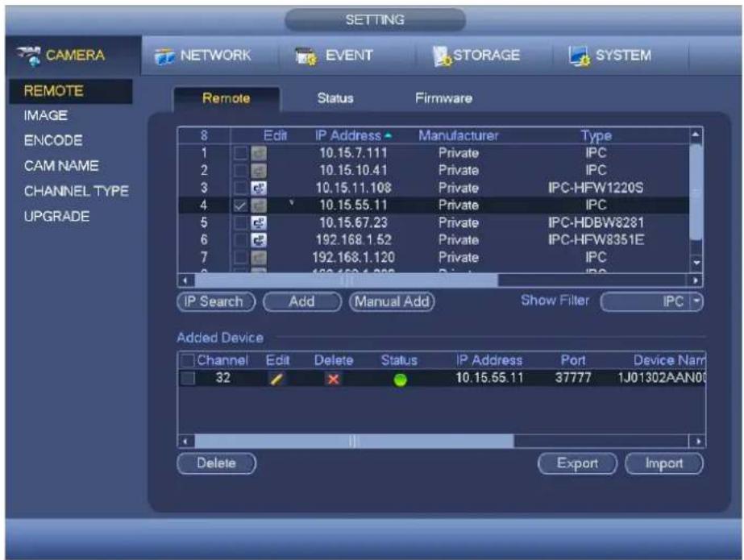Screen dimensions: 744x560
Task: Select IMAGE in the sidebar
Action: pos(46,116)
